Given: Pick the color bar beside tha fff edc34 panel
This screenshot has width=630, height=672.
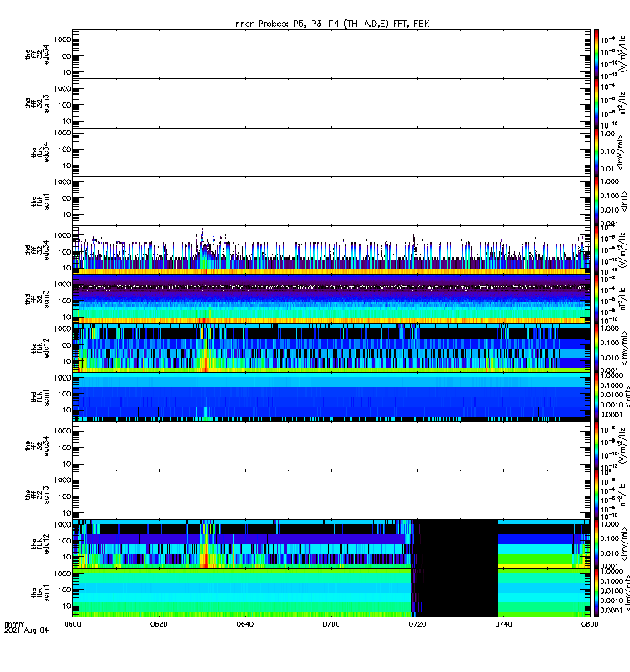Looking at the screenshot, I should click(596, 54).
